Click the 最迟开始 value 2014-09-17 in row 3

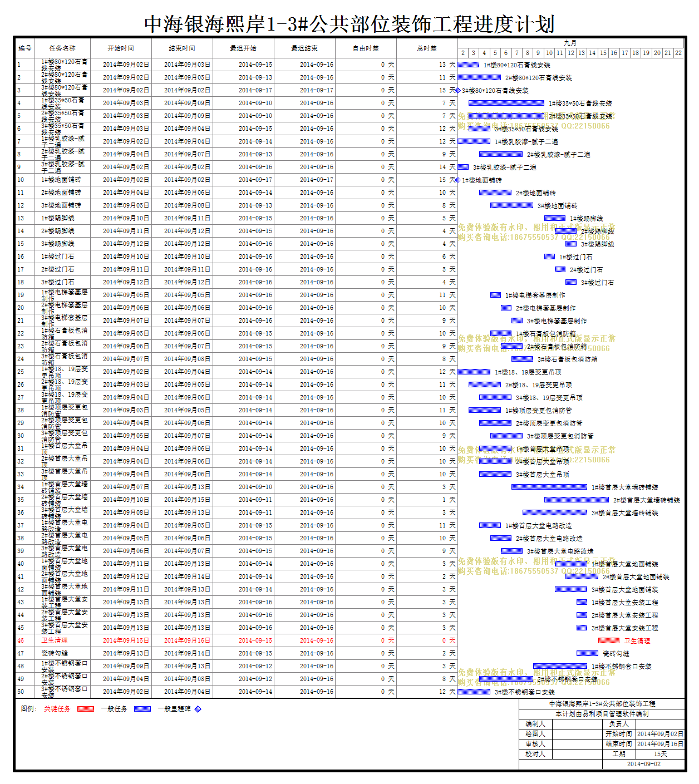pos(255,90)
